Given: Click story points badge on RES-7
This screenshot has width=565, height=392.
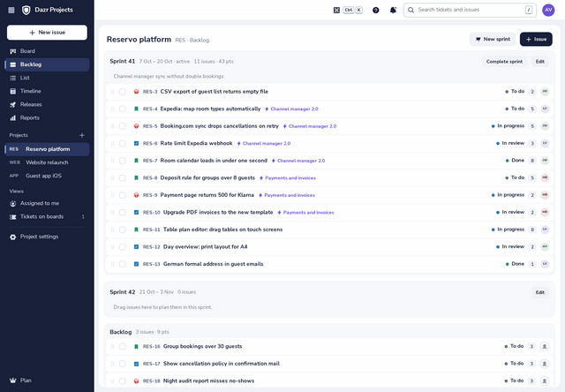Looking at the screenshot, I should 532,161.
